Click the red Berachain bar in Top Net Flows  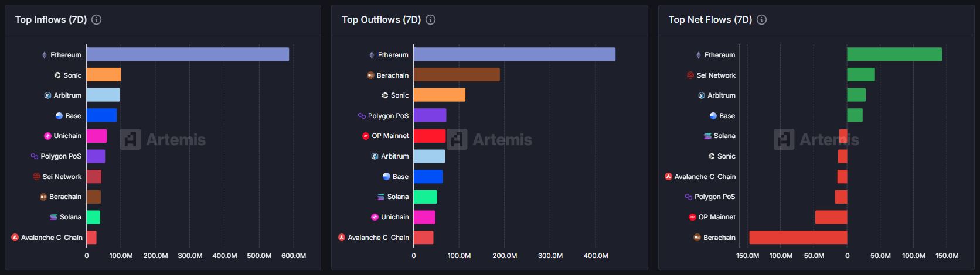(x=798, y=237)
